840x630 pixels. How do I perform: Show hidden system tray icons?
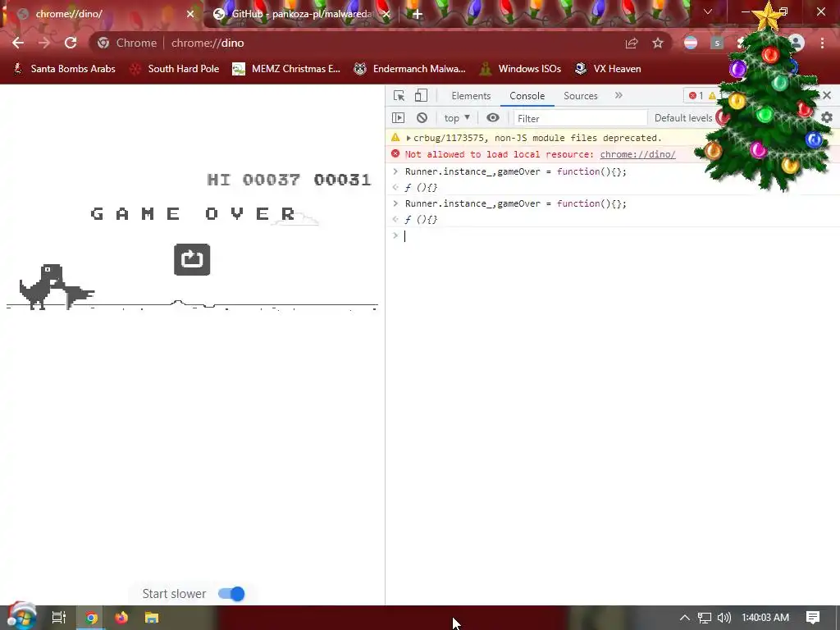[x=685, y=618]
